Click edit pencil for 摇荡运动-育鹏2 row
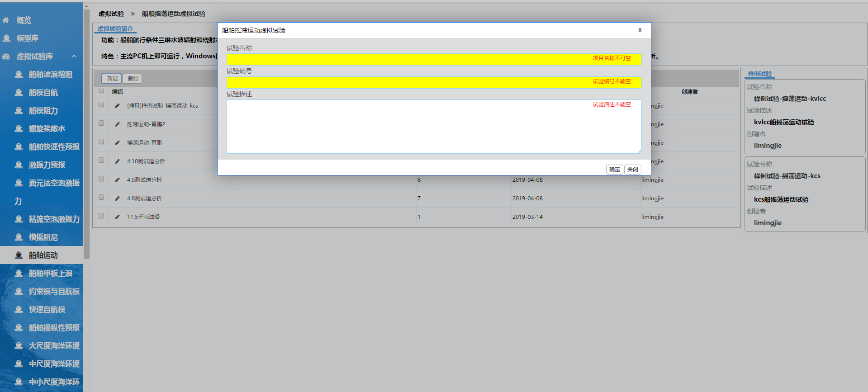This screenshot has width=868, height=392. 117,124
